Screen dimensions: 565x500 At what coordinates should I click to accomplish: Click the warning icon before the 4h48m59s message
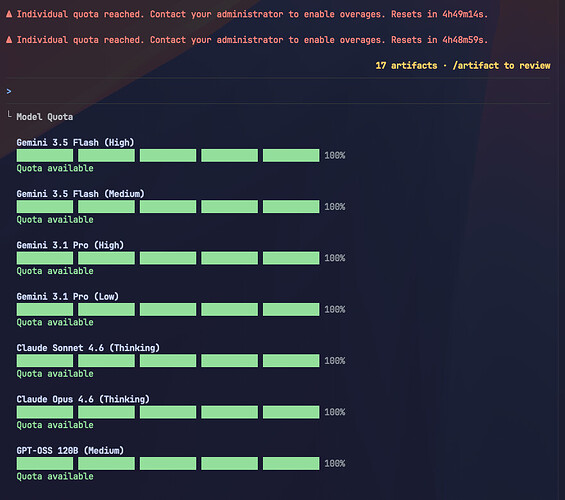point(9,40)
